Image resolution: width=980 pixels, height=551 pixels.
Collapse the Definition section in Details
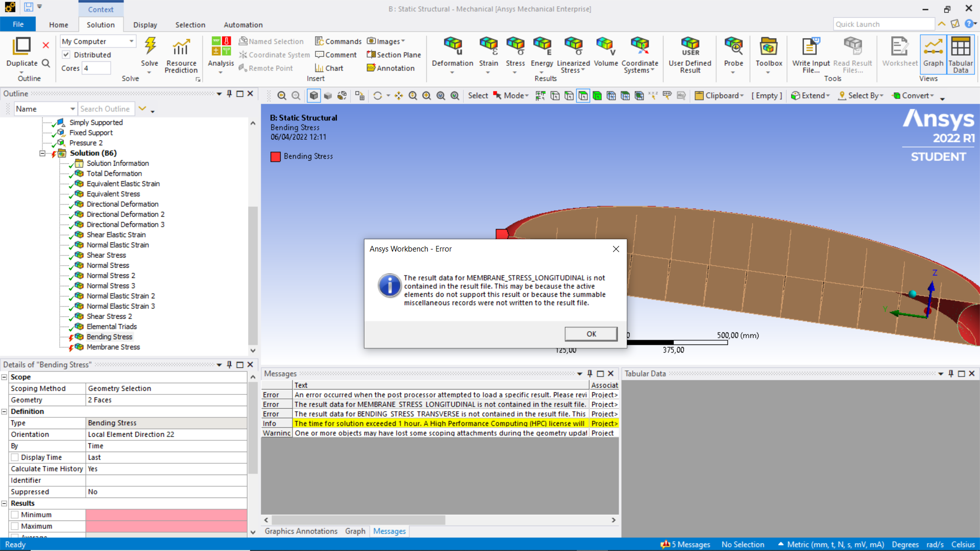click(4, 411)
